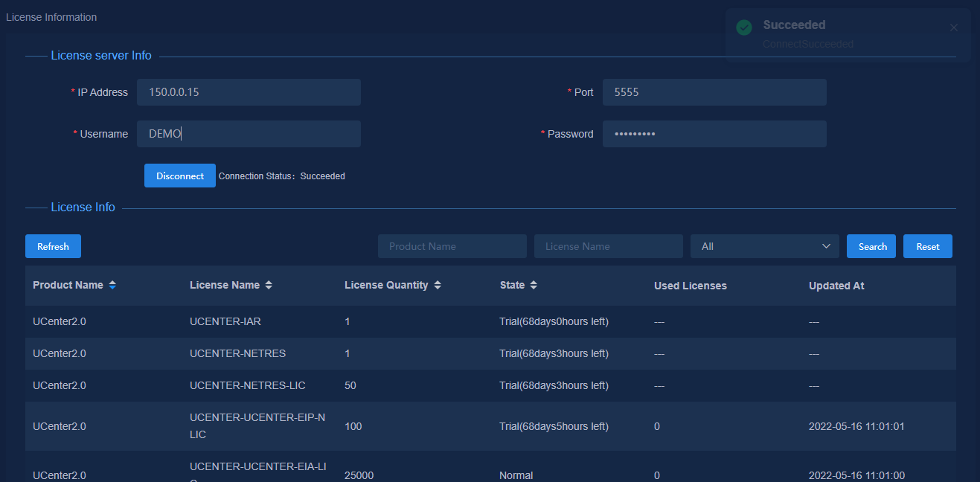980x482 pixels.
Task: Click the green Succeeded checkmark icon
Action: pyautogui.click(x=743, y=28)
